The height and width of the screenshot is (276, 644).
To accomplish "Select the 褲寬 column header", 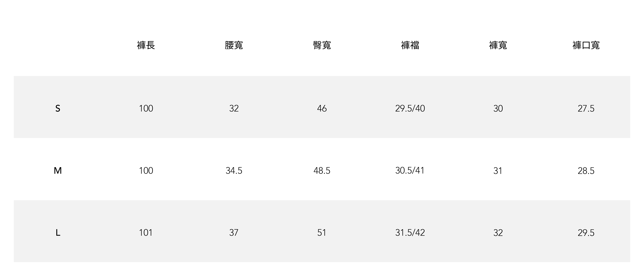I will click(x=498, y=45).
